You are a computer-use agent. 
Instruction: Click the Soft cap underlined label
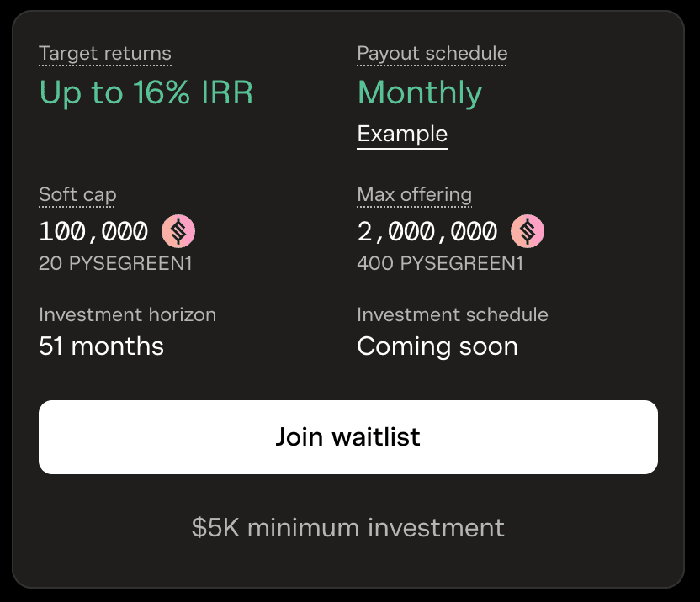coord(77,196)
